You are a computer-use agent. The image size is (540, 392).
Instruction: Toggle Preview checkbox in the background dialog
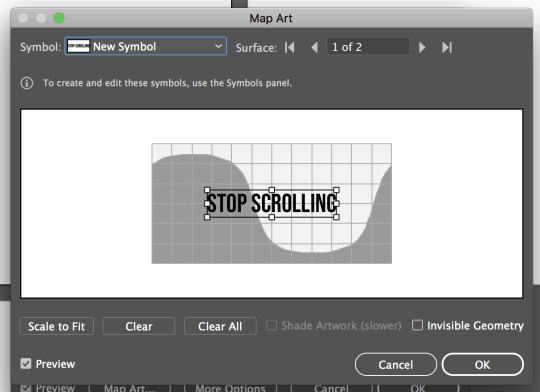[x=25, y=388]
